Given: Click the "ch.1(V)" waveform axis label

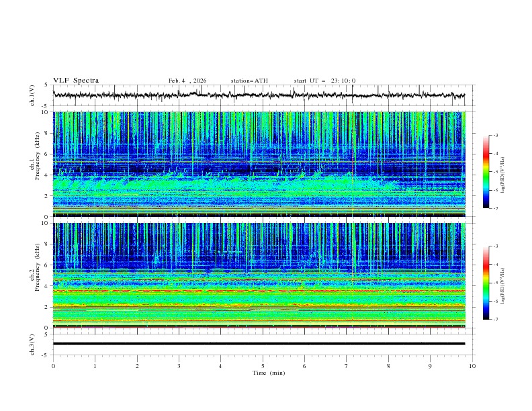Looking at the screenshot, I should pos(32,95).
